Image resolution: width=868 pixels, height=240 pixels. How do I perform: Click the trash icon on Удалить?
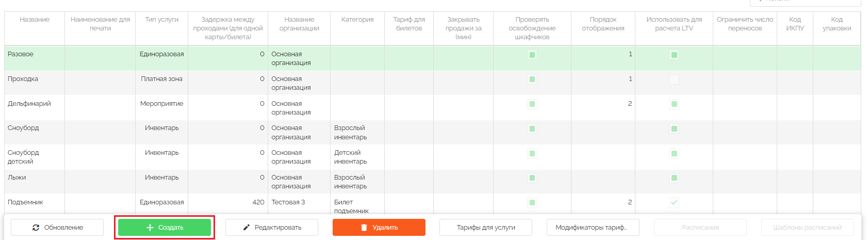click(x=364, y=228)
